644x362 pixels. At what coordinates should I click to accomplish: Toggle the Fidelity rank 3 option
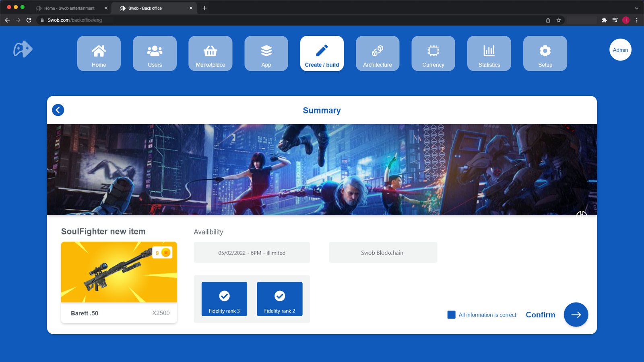pos(224,299)
